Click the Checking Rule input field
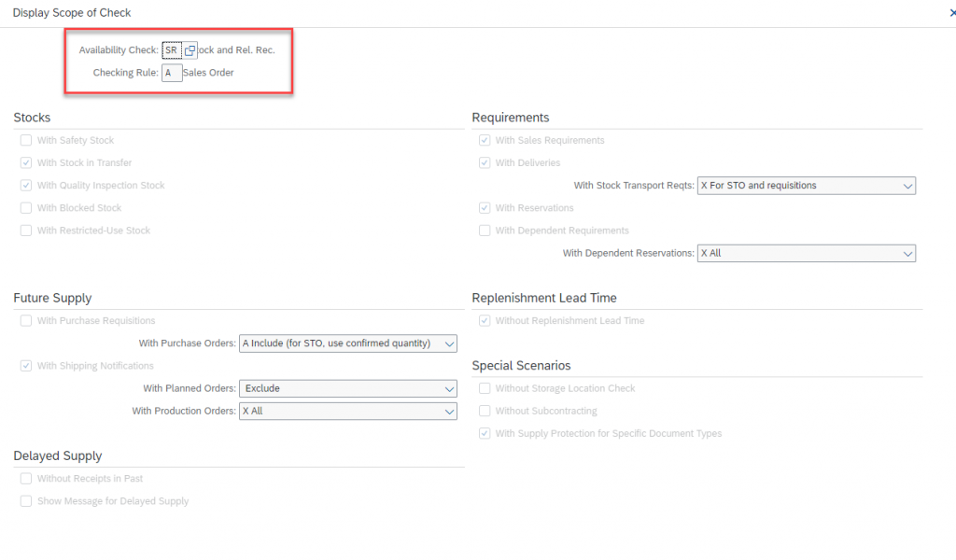The width and height of the screenshot is (956, 560). tap(172, 73)
